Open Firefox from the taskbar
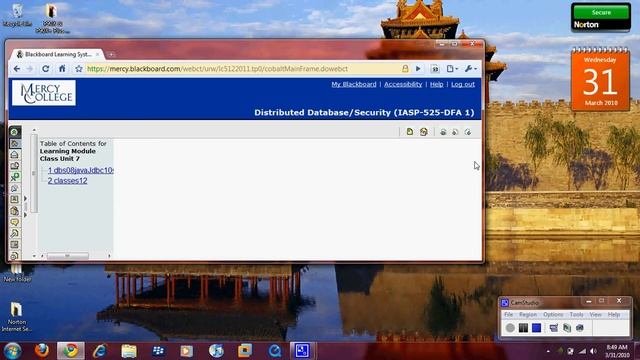 click(42, 351)
